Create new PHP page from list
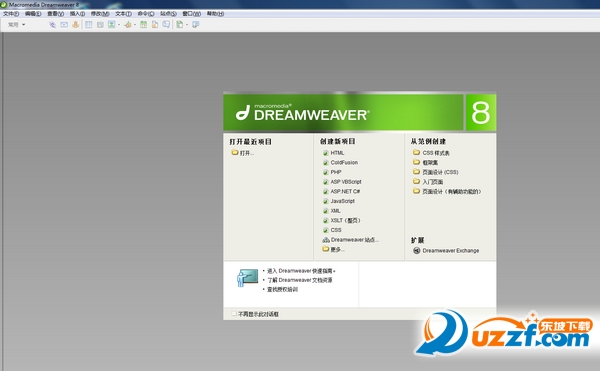The height and width of the screenshot is (371, 600). tap(332, 172)
